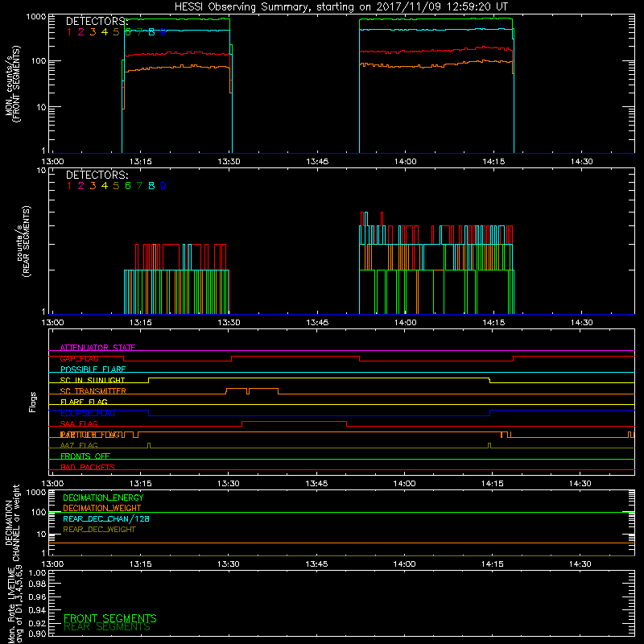The image size is (644, 644).
Task: Click the "DECIMATION_WEIGHT" legend entry
Action: [x=102, y=509]
